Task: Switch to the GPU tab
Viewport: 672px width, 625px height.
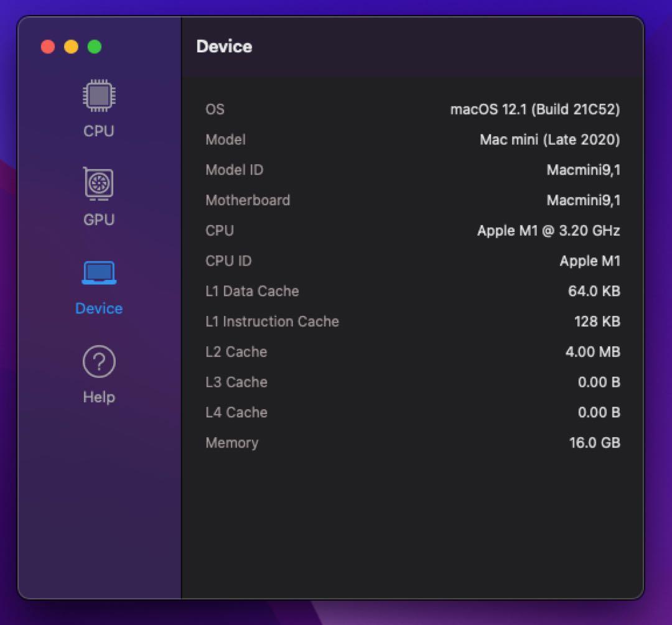Action: coord(98,220)
